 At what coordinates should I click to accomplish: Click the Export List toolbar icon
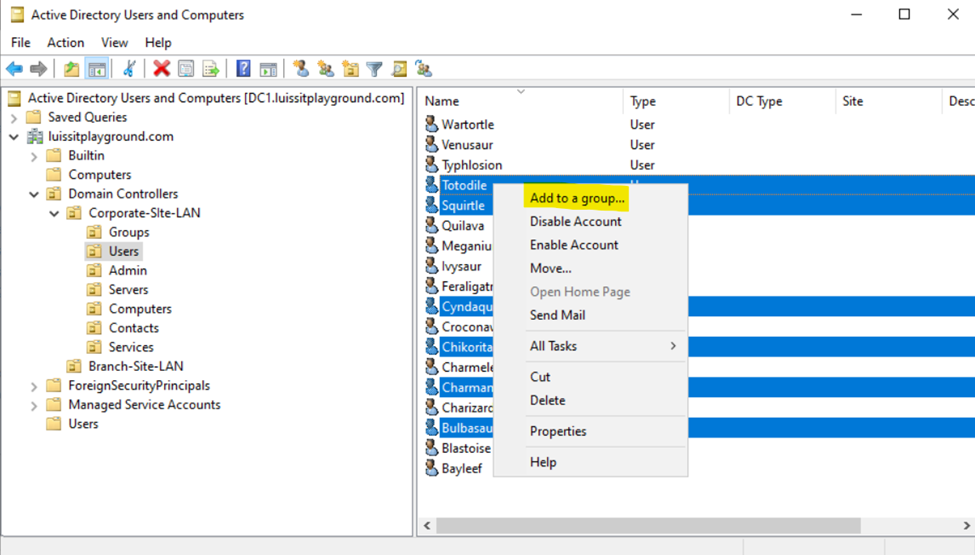(211, 69)
